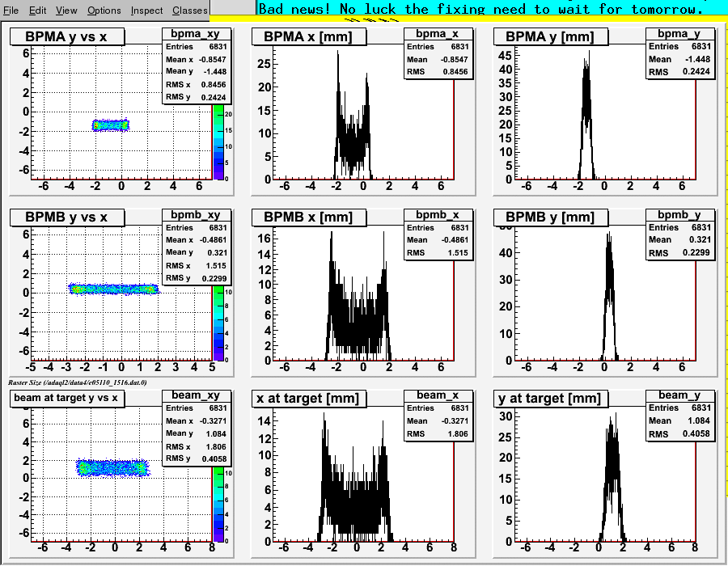The width and height of the screenshot is (728, 566).
Task: Click the bpma_y stats box header
Action: (x=679, y=33)
